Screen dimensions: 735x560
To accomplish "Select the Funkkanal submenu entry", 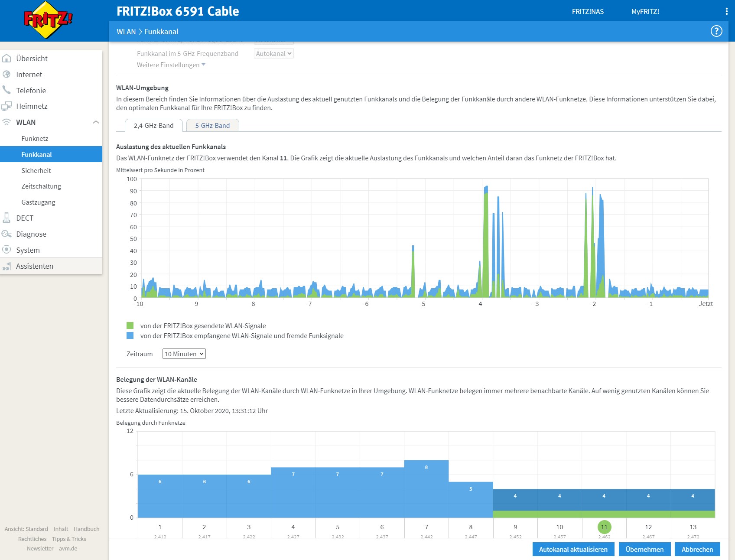I will (51, 154).
